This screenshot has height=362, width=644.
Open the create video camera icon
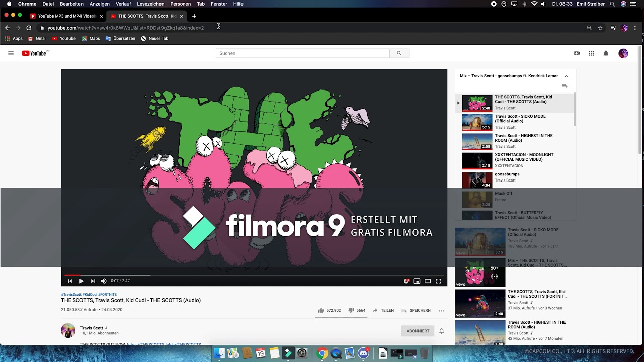pyautogui.click(x=577, y=53)
